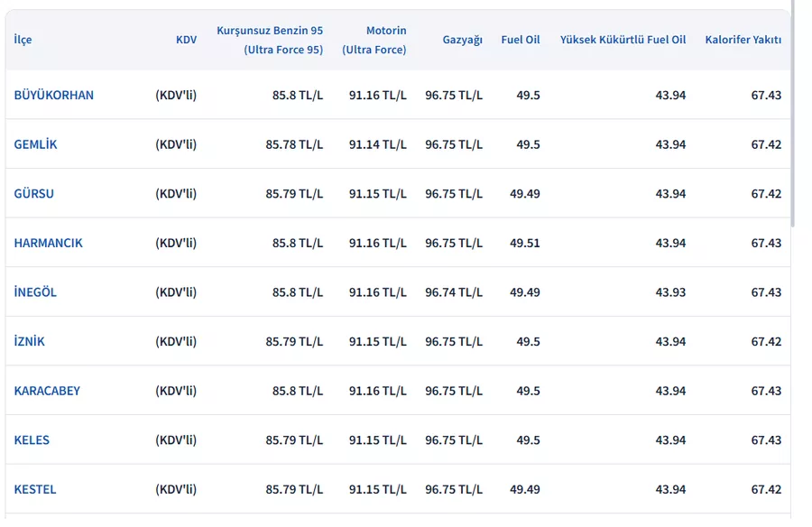
Task: Select GÜRSU's 49.49 Fuel Oil value
Action: pos(524,194)
